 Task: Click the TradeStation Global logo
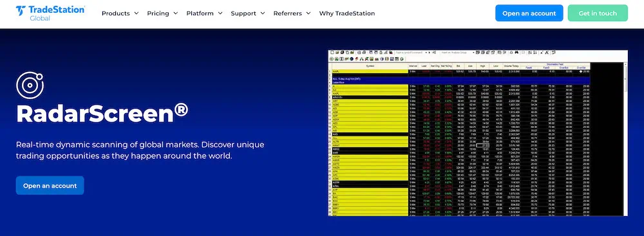pos(50,13)
